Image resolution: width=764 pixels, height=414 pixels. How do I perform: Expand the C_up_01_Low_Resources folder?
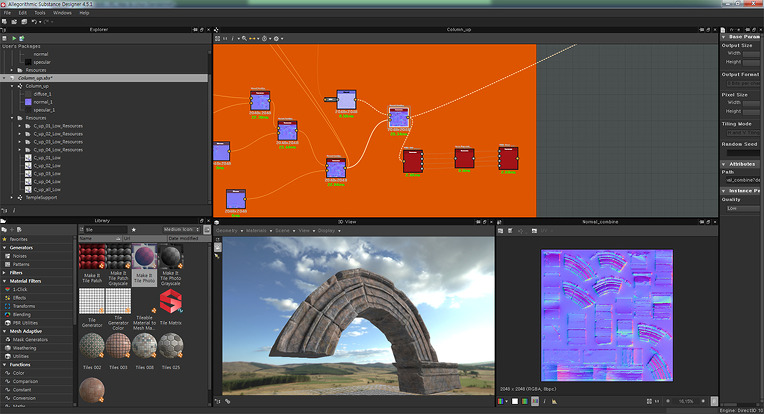pyautogui.click(x=19, y=126)
